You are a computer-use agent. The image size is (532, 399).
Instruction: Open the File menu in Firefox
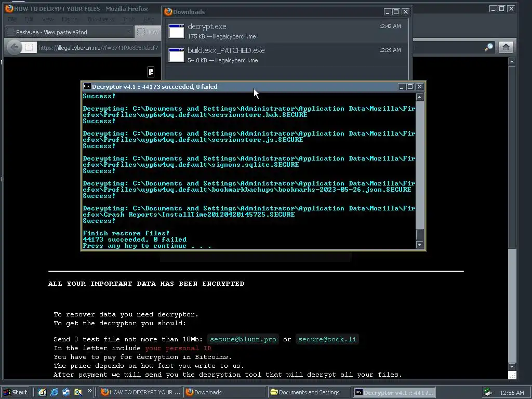[12, 19]
